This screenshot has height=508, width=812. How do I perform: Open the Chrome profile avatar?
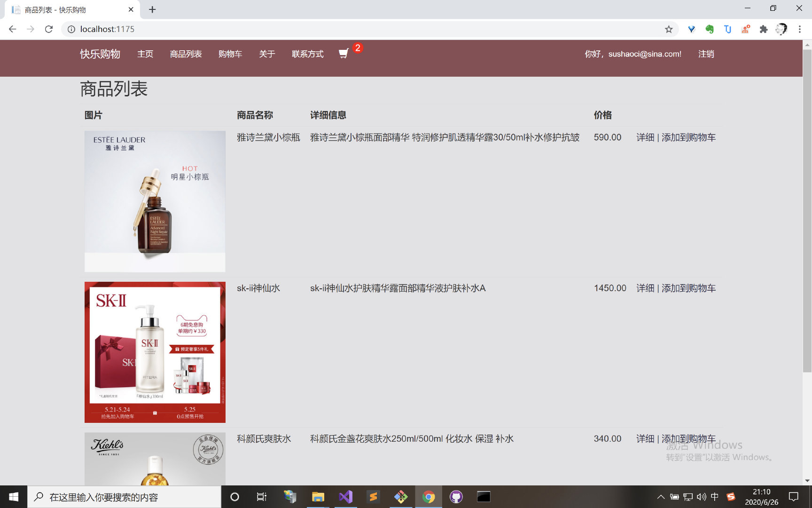(781, 29)
